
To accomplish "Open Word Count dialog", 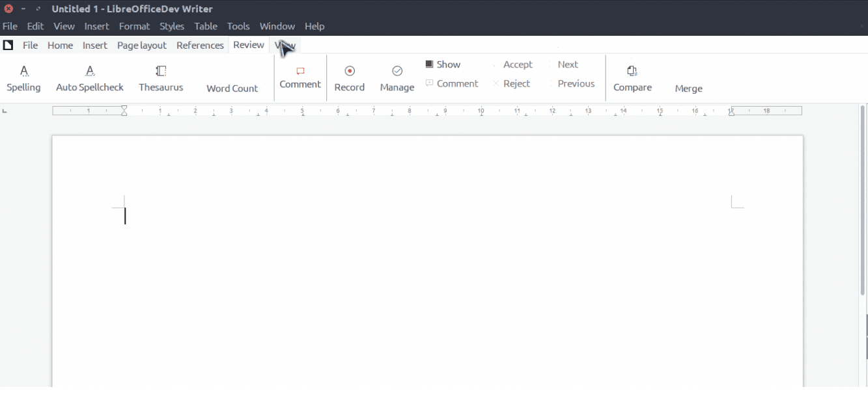I will (232, 88).
